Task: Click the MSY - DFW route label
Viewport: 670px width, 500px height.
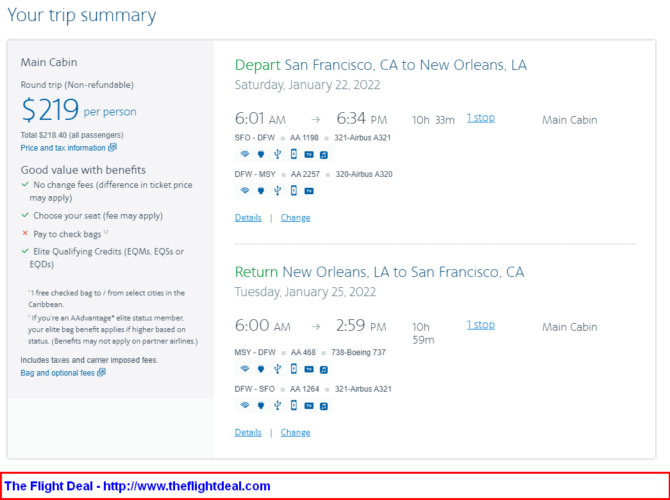Action: (255, 353)
